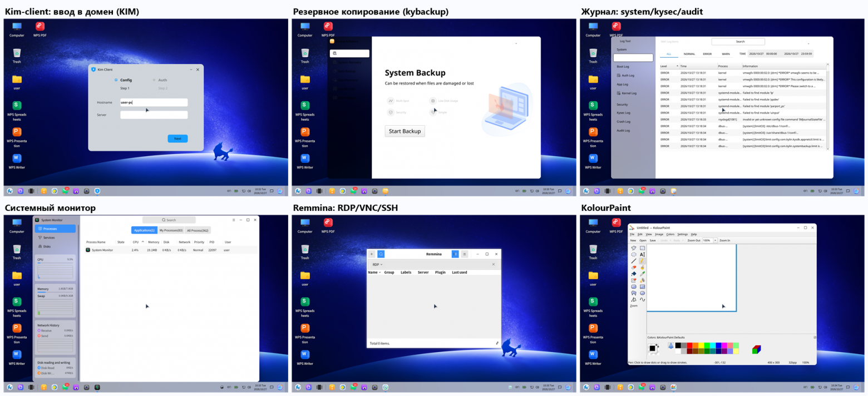This screenshot has height=396, width=868.
Task: Pick the Color Picker eyedropper in KolourPaint
Action: tap(642, 274)
